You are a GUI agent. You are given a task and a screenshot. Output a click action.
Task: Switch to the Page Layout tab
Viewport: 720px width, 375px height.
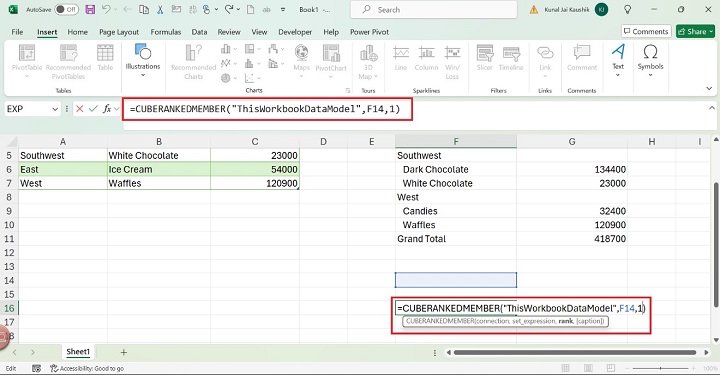point(119,32)
